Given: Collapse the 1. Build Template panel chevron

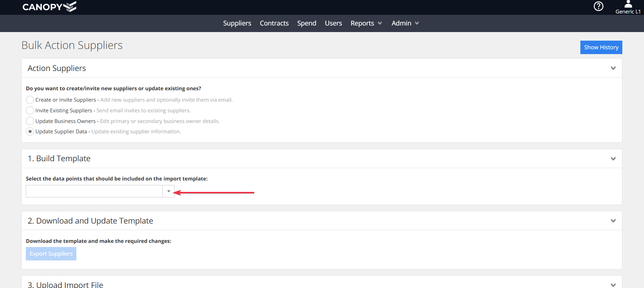Looking at the screenshot, I should pyautogui.click(x=613, y=158).
